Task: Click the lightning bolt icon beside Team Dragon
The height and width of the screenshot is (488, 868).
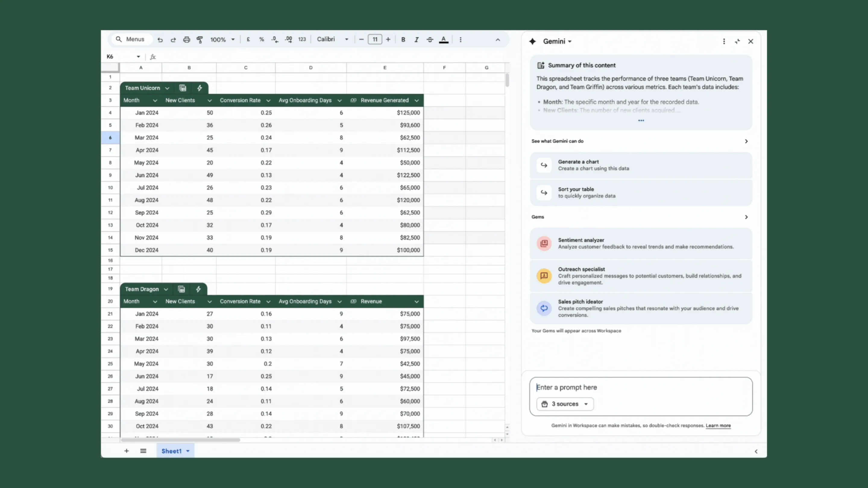Action: pos(198,289)
